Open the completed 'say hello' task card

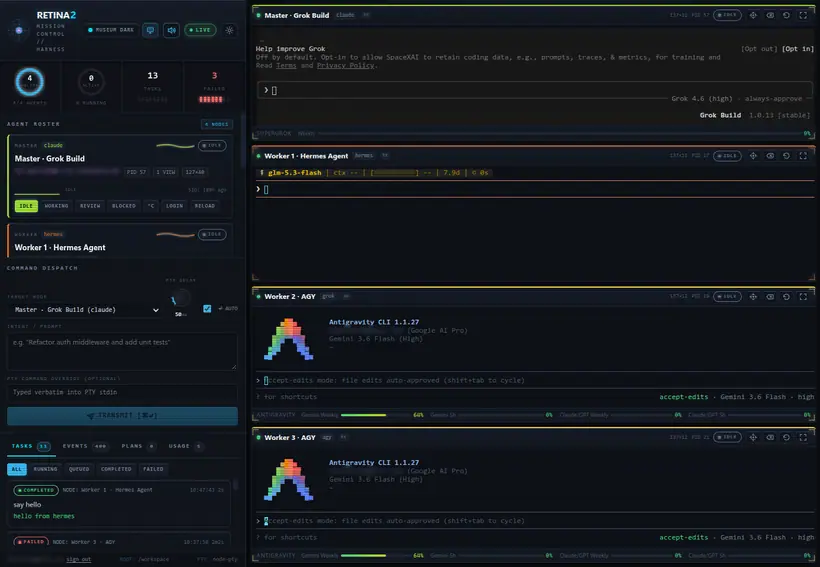[x=120, y=503]
